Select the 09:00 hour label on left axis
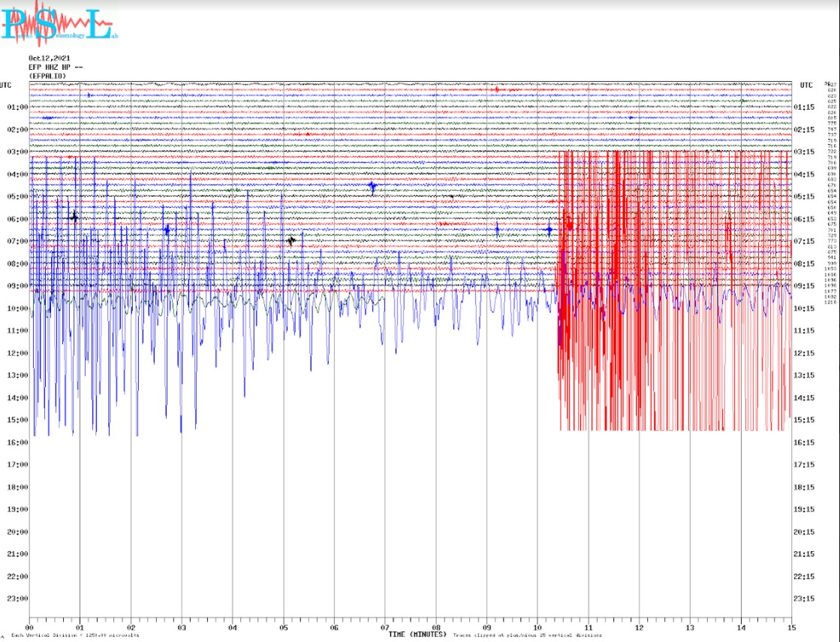Viewport: 840px width, 642px height. coord(17,286)
